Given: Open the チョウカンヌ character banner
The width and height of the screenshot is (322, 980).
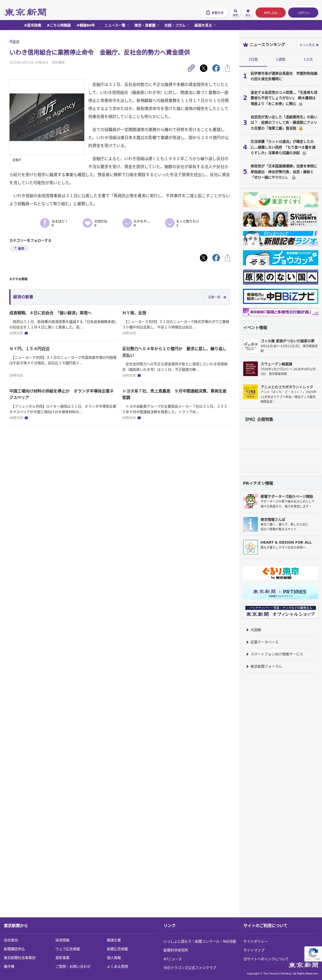Looking at the screenshot, I should click(x=280, y=258).
